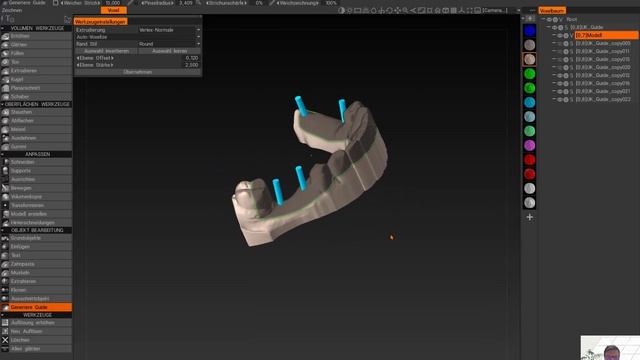
Task: Select the Modell erstellen tool
Action: point(36,214)
